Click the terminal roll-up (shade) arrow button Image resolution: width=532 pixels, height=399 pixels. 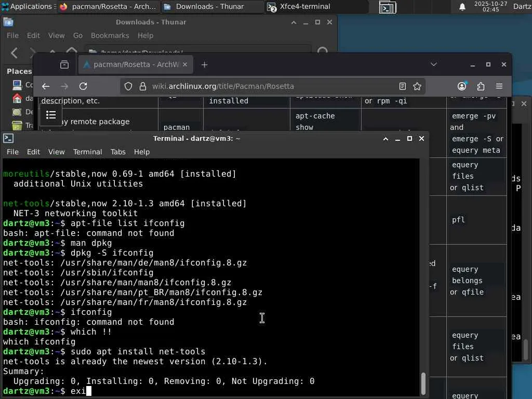(x=386, y=138)
